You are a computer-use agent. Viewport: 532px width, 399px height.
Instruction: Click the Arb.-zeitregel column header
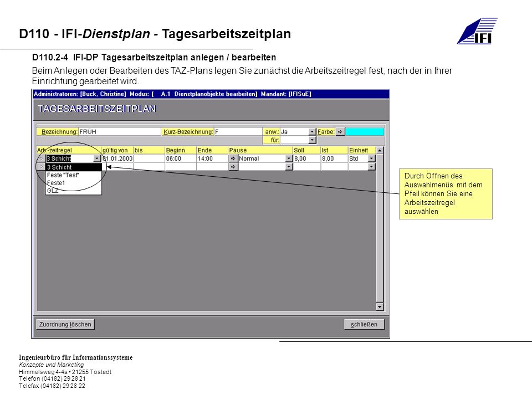(69, 150)
